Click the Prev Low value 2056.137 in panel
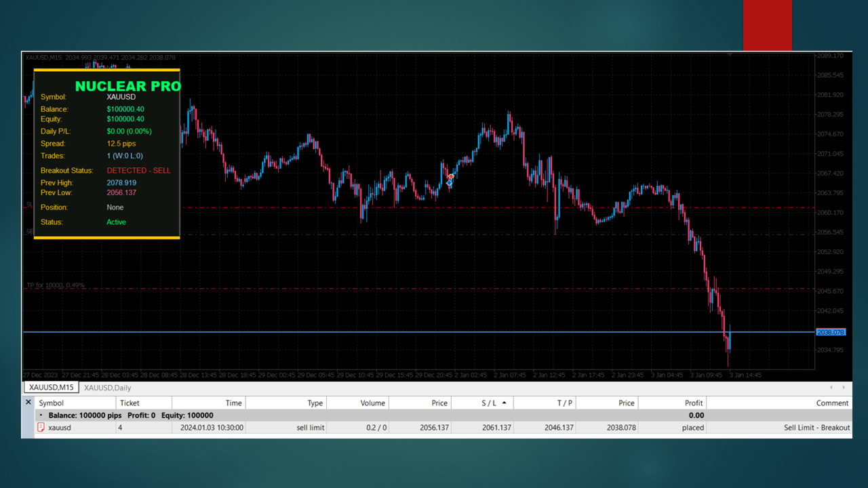Viewport: 868px width, 488px height. (121, 192)
